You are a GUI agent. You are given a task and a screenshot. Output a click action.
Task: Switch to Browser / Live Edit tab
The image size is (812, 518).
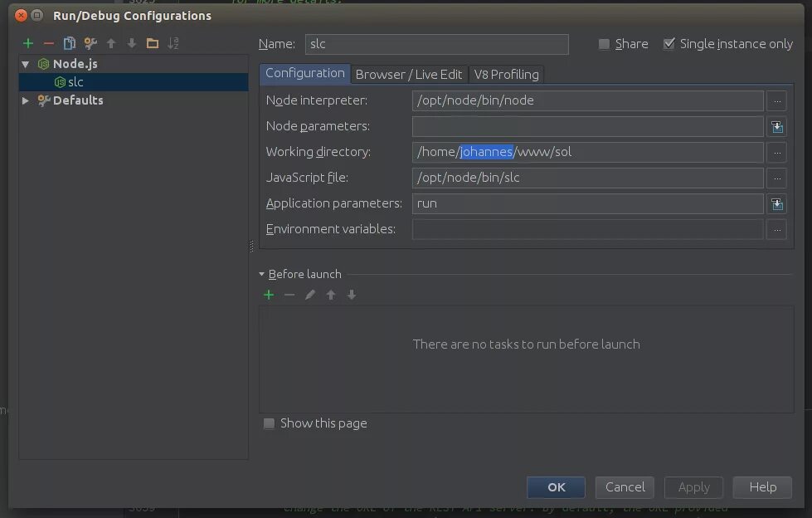(x=409, y=75)
